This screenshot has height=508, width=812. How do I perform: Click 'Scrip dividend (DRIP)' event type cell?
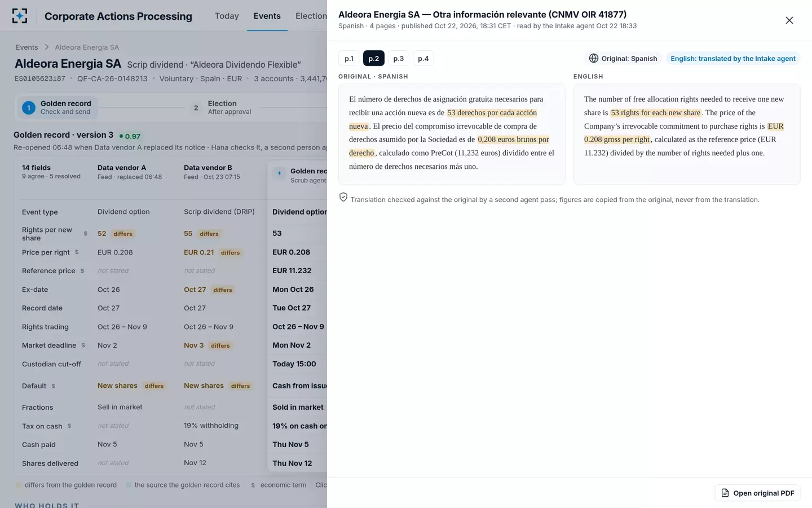[x=219, y=212]
